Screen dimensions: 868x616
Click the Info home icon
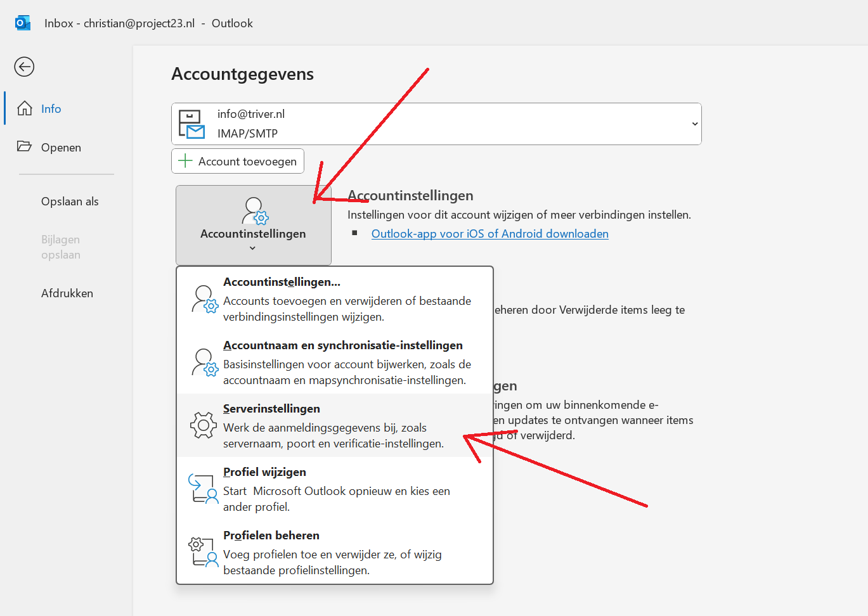25,108
